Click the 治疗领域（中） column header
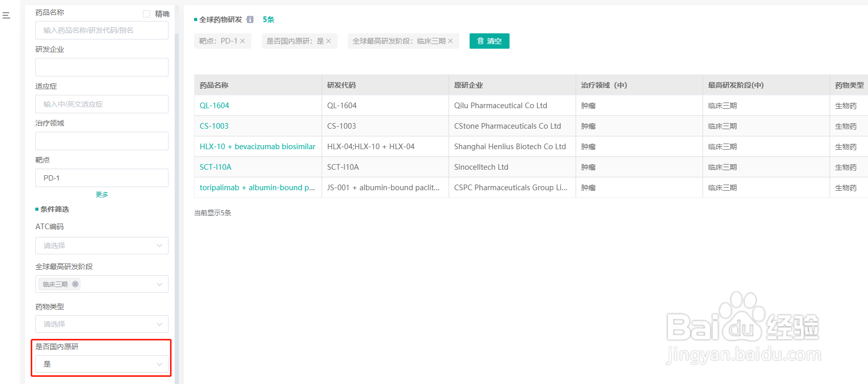Screen dimensions: 868x384 click(639, 85)
